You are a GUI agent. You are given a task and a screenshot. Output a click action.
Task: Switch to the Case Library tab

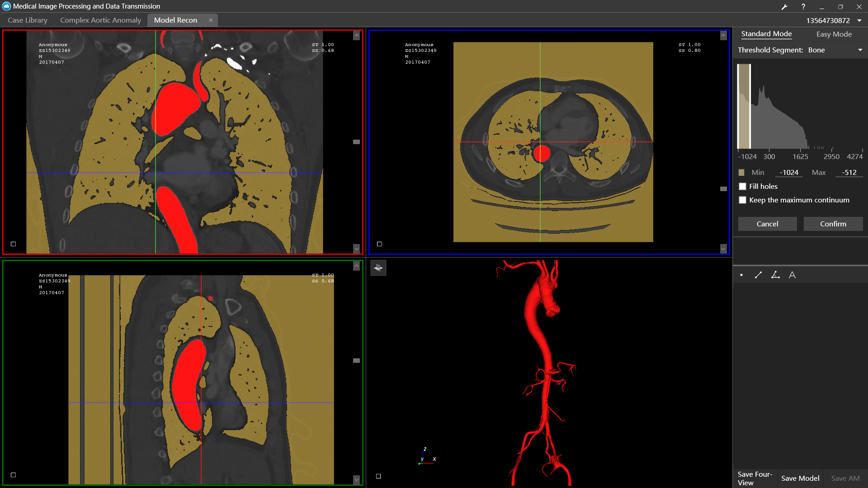(x=28, y=20)
